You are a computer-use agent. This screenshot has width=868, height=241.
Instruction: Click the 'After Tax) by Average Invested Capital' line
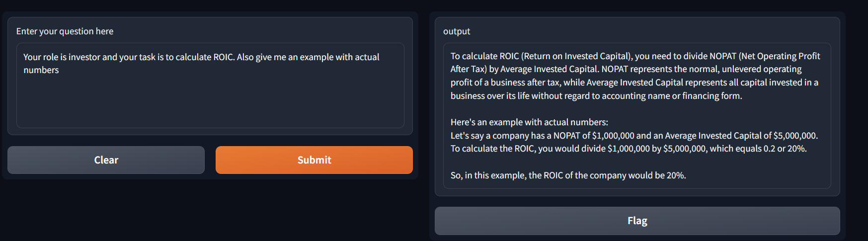626,69
